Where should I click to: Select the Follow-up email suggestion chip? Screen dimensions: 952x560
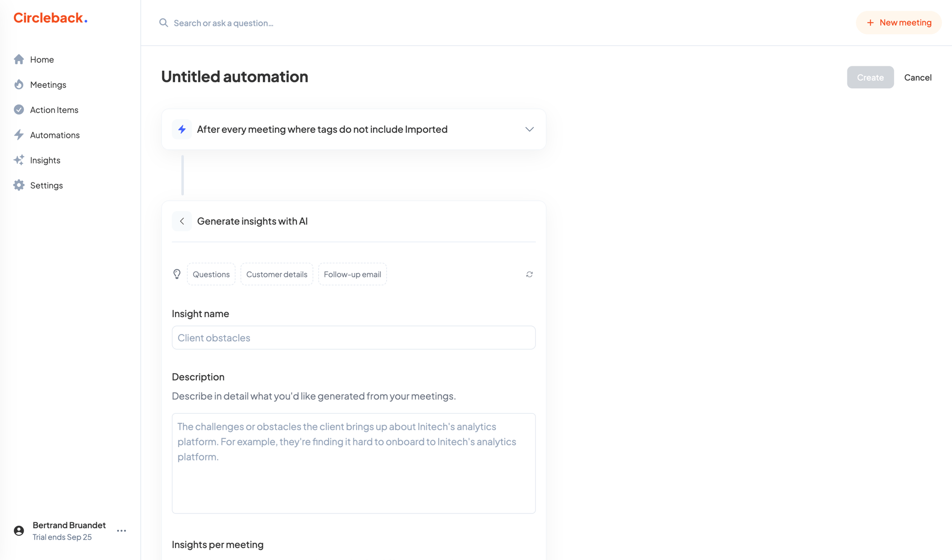click(352, 274)
